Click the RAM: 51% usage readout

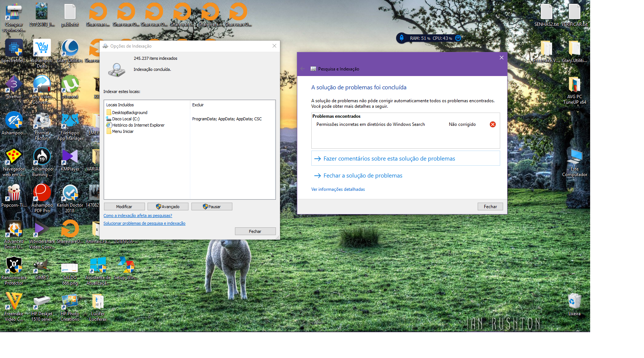(x=420, y=38)
